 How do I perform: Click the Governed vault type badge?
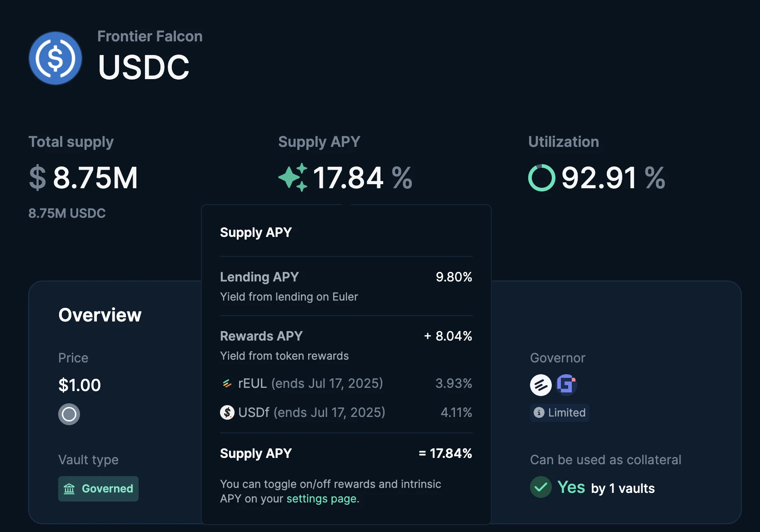click(x=98, y=489)
